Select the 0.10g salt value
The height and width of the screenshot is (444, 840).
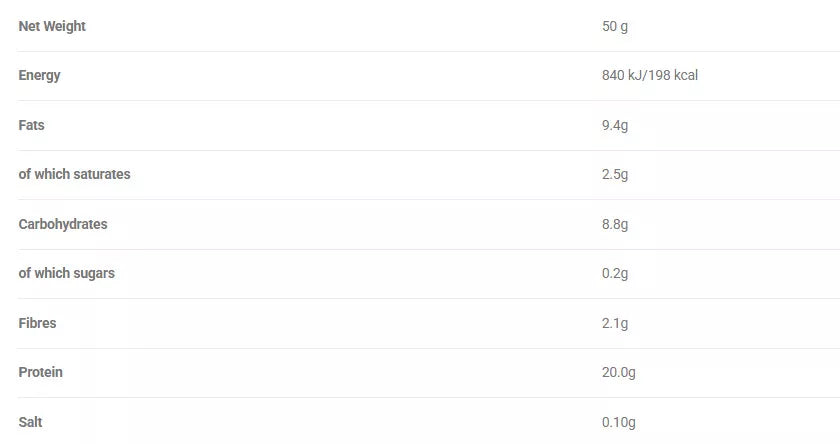click(x=619, y=422)
